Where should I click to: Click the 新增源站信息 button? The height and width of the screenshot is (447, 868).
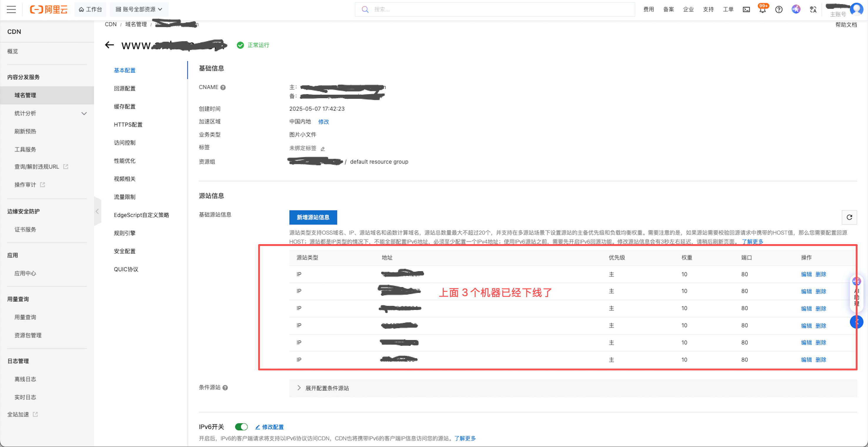click(x=313, y=217)
